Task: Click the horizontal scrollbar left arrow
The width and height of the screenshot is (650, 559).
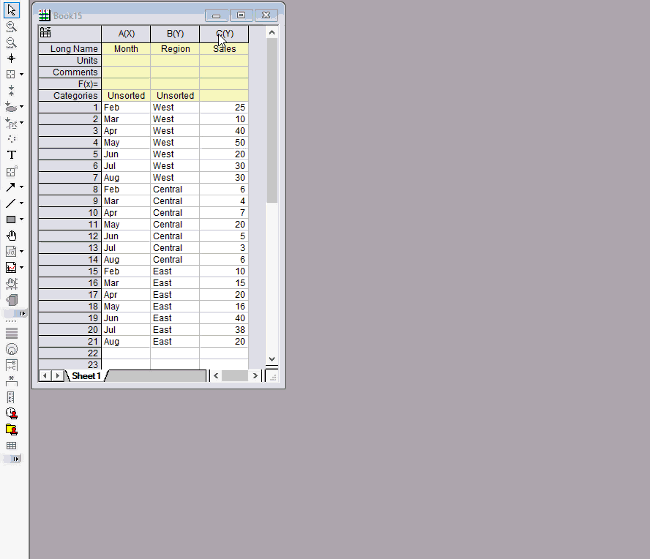Action: (x=216, y=376)
